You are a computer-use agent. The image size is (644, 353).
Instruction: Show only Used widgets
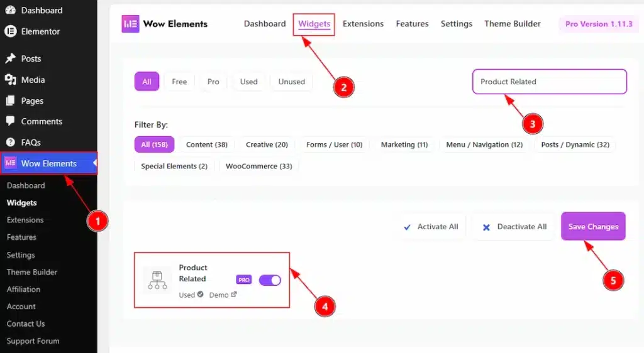pyautogui.click(x=249, y=82)
